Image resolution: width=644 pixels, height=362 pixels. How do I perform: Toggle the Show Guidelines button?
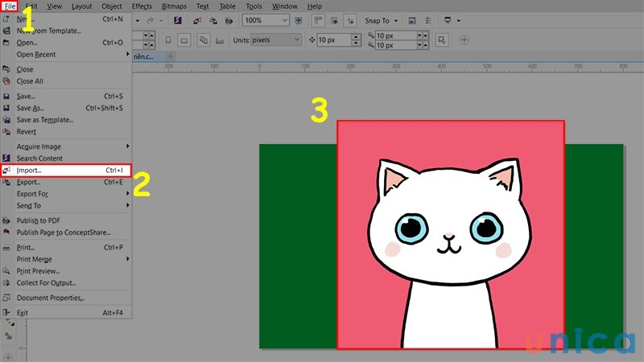point(350,20)
